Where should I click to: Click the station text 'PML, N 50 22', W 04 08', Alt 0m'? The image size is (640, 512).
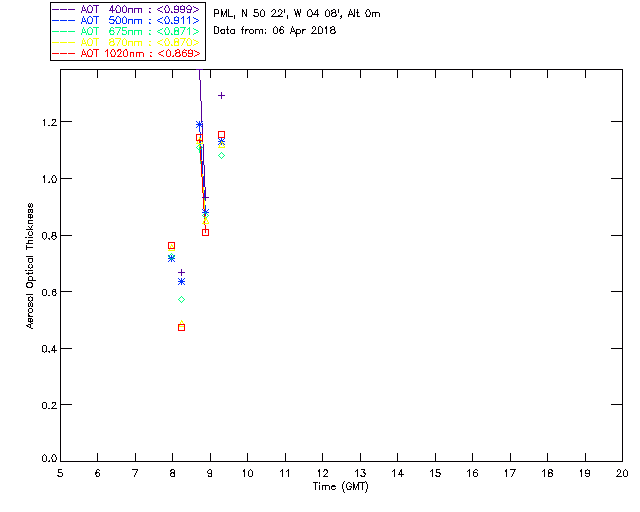point(297,14)
